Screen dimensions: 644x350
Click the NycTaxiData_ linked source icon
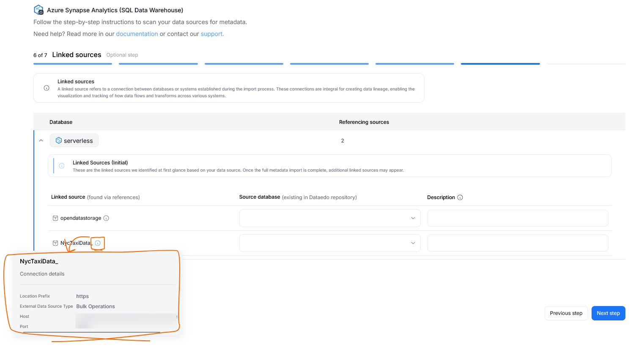pyautogui.click(x=55, y=243)
